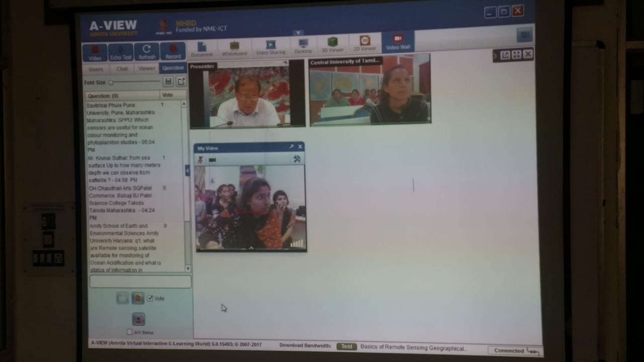Click the pin icon on Presenter video
The image size is (644, 362).
[285, 63]
